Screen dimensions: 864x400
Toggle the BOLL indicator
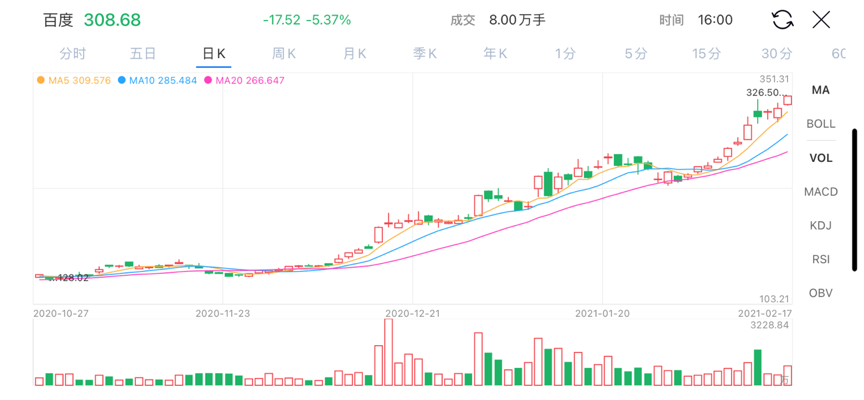821,124
